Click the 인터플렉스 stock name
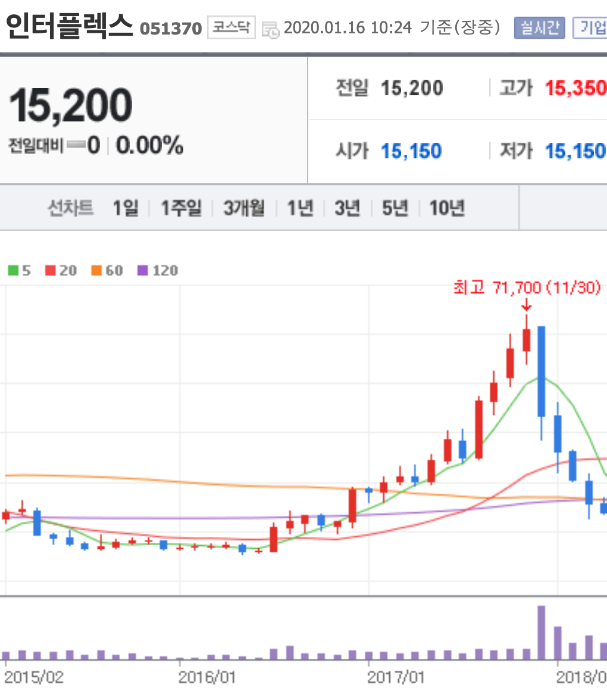Screen dimensions: 607x700 70,26
